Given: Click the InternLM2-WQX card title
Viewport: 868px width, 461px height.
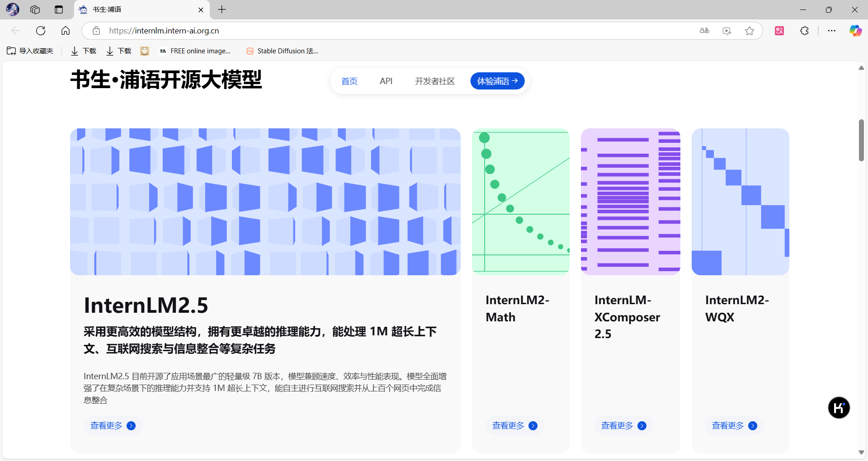Looking at the screenshot, I should click(x=737, y=309).
